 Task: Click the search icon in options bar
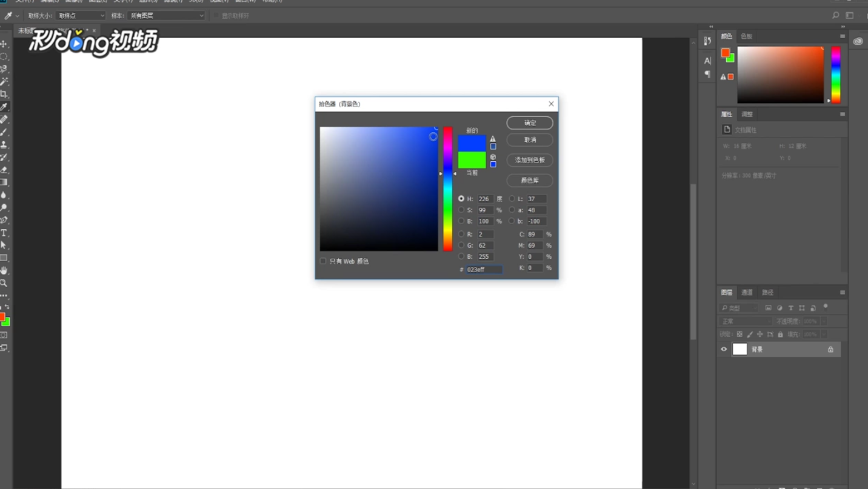836,16
